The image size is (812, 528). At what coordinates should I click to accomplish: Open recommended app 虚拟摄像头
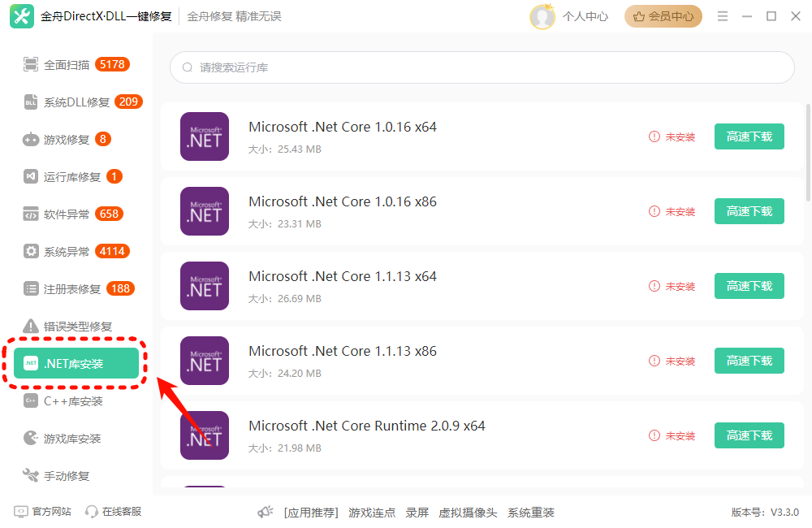tap(468, 513)
